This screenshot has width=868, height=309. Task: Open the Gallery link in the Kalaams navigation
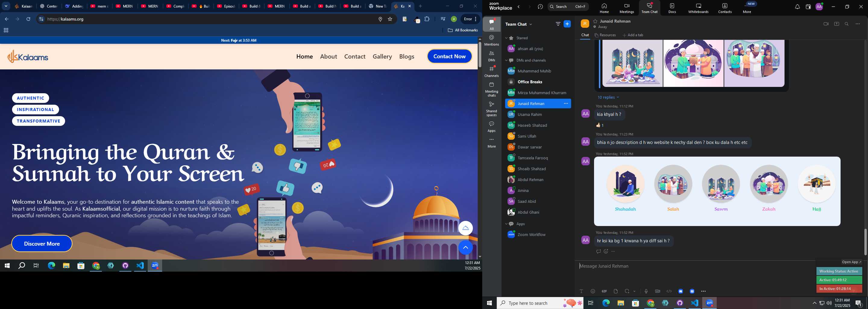tap(382, 57)
